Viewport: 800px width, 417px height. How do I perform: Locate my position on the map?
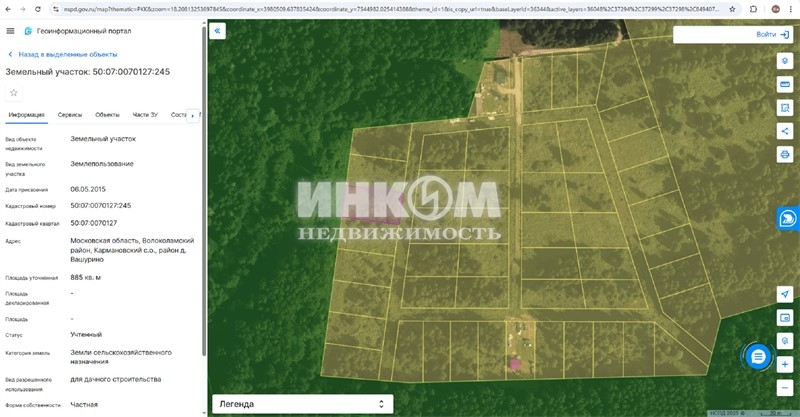coord(785,294)
